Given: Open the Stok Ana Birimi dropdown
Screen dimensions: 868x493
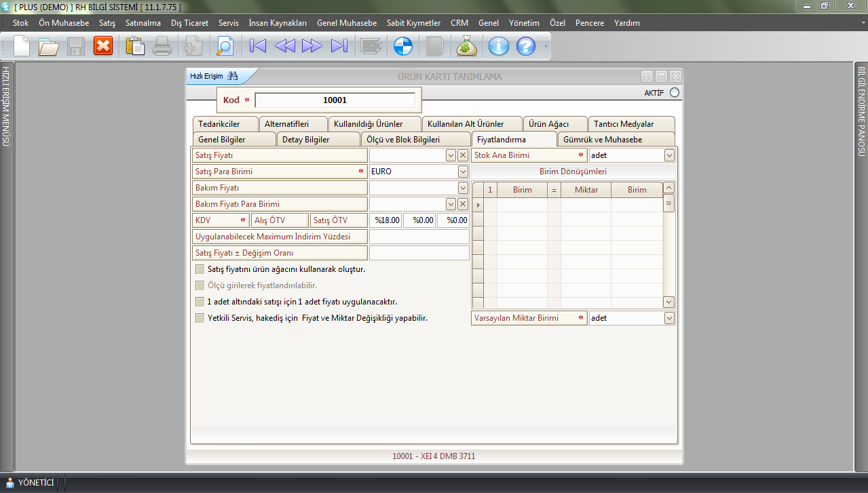Looking at the screenshot, I should point(669,155).
